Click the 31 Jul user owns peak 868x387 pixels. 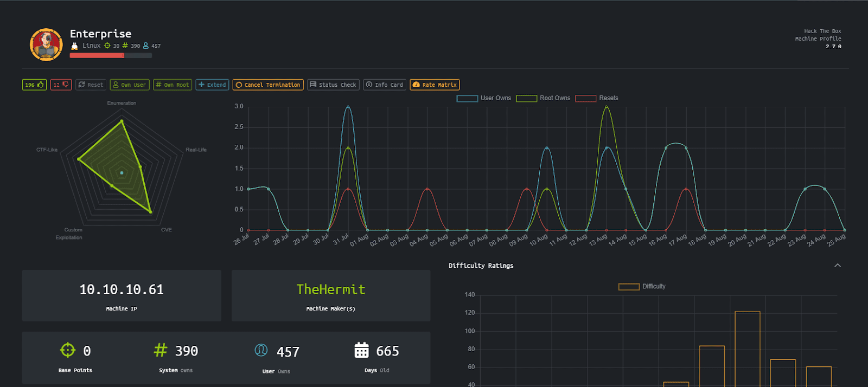pos(348,107)
